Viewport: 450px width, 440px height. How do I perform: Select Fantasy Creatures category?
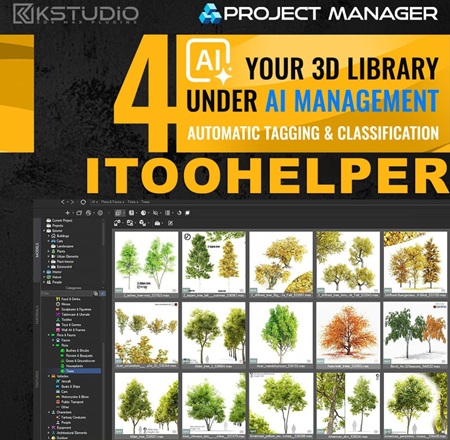pyautogui.click(x=73, y=417)
